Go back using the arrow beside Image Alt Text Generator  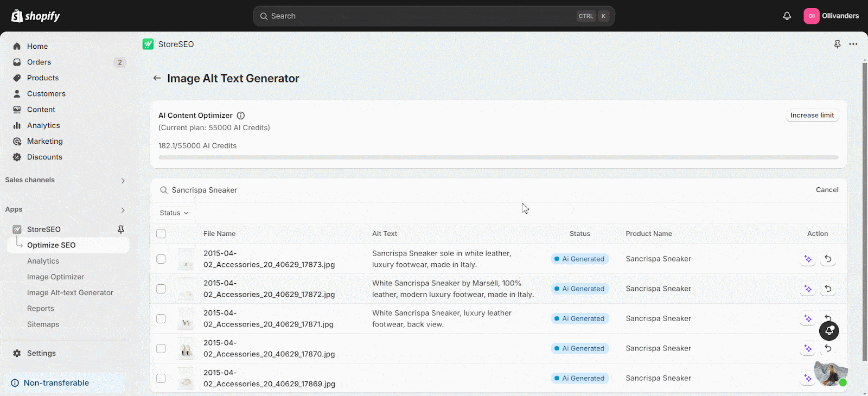pyautogui.click(x=157, y=78)
